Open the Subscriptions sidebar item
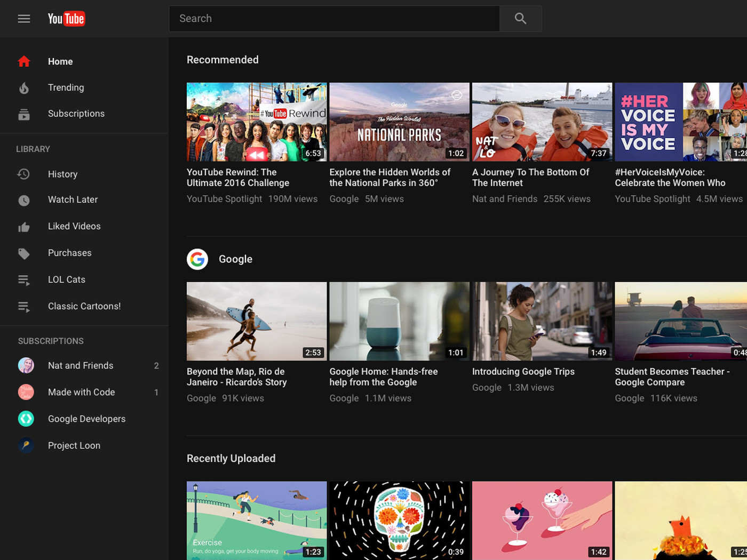 76,114
